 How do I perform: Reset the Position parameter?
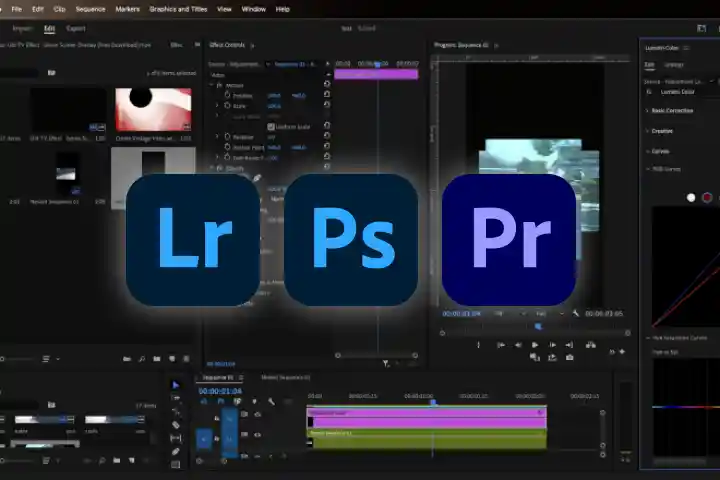326,94
